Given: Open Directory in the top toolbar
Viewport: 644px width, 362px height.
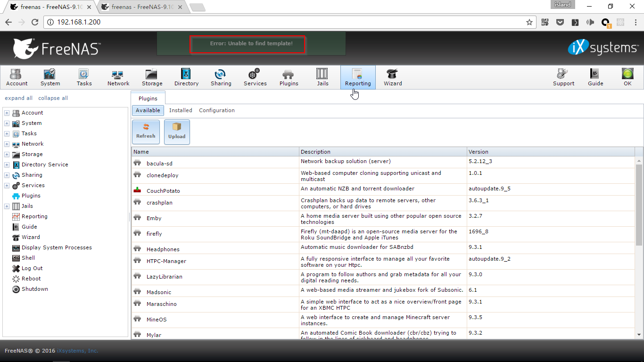Looking at the screenshot, I should (186, 77).
